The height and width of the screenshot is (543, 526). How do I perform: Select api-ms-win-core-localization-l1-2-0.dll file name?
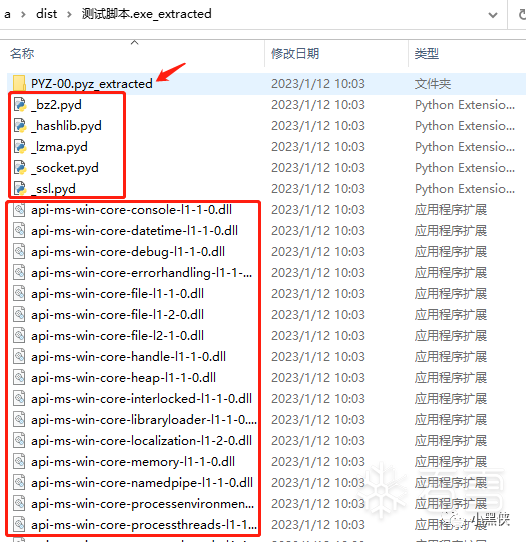(x=142, y=441)
